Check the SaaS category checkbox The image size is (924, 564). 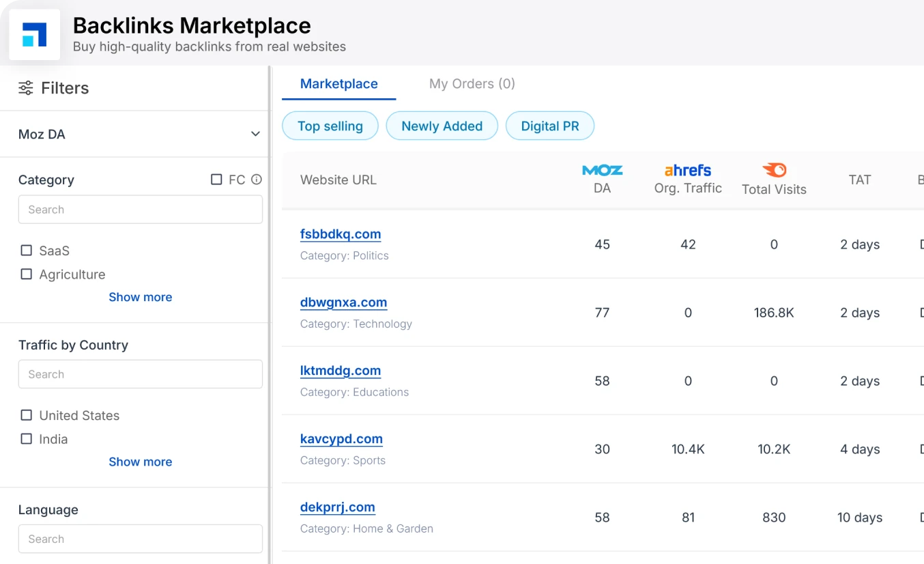coord(27,251)
